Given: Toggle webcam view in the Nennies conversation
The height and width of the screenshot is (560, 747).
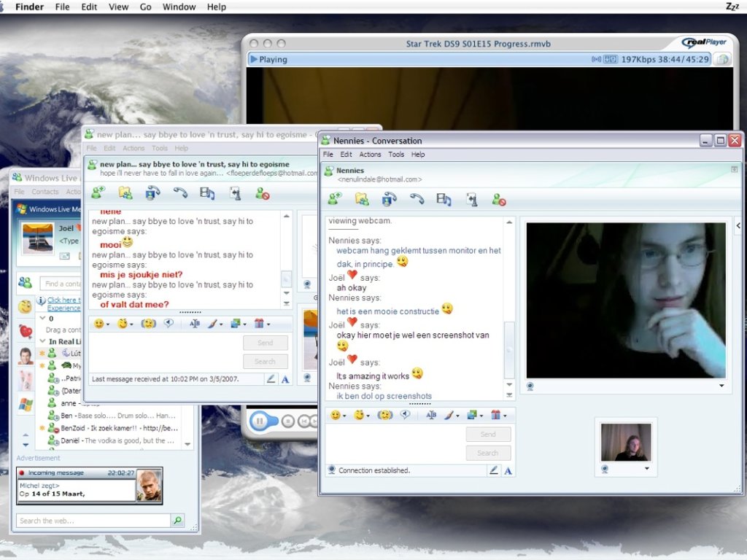Looking at the screenshot, I should 388,198.
